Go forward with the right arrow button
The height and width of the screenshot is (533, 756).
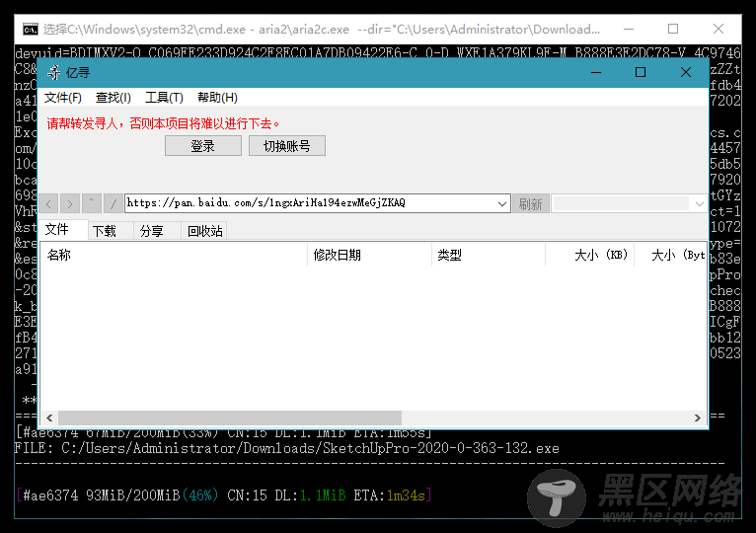(x=70, y=203)
